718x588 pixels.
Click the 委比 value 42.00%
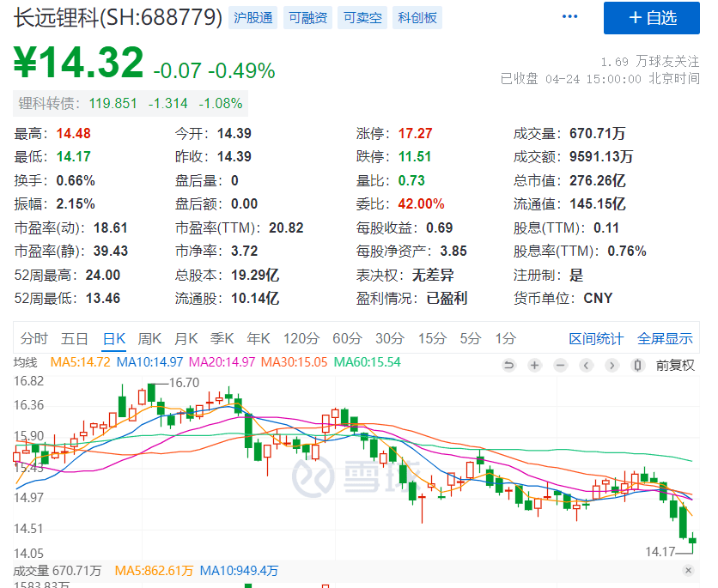coord(422,204)
